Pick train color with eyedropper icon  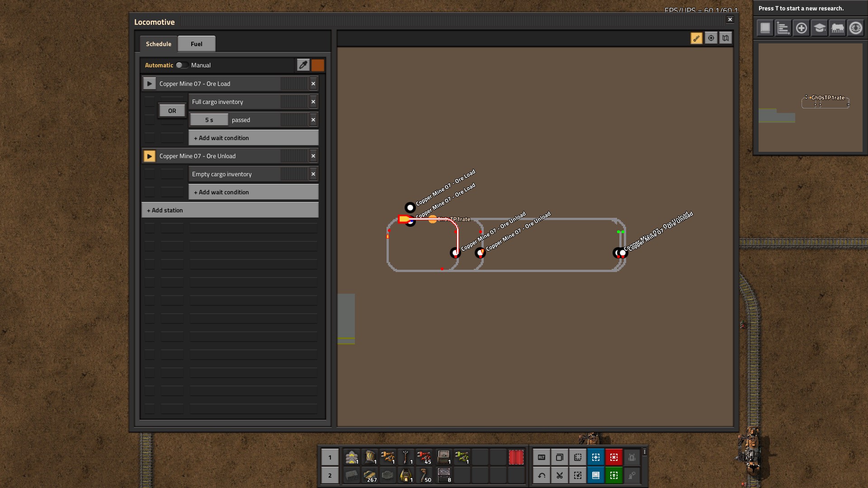click(x=303, y=65)
